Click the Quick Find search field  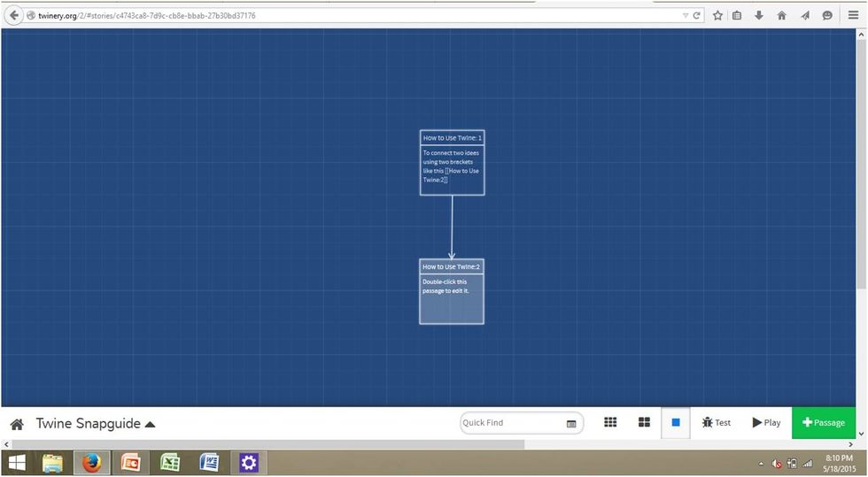514,423
